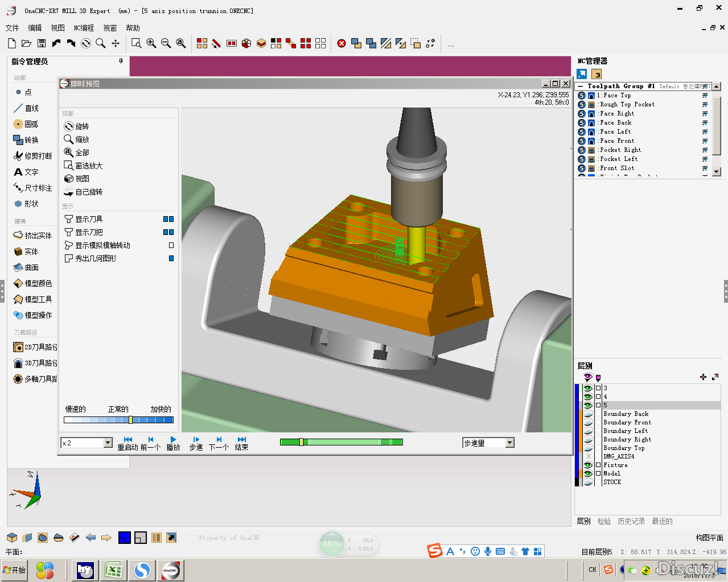Hide the Model layer eye icon
Viewport: 728px width, 582px height.
point(588,473)
